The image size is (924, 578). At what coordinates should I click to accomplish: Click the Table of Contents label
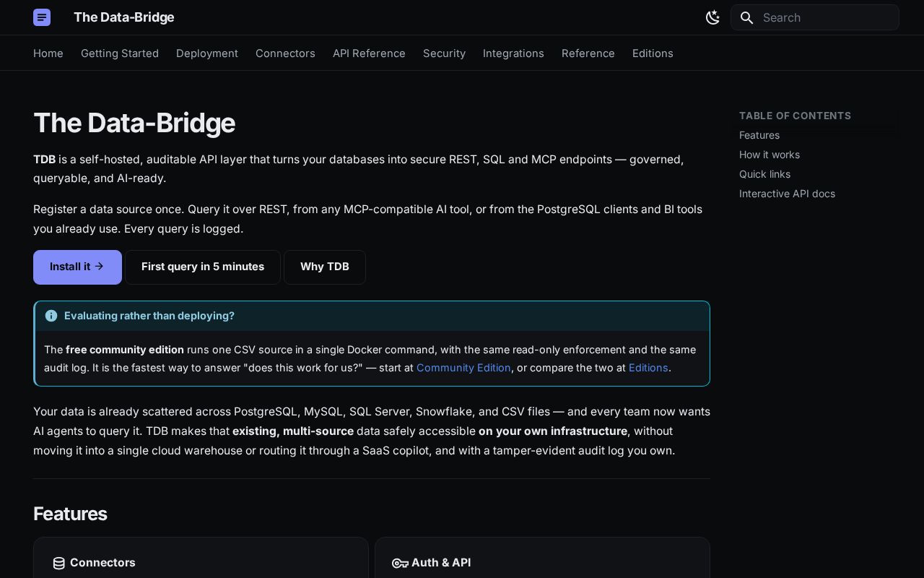pos(795,116)
